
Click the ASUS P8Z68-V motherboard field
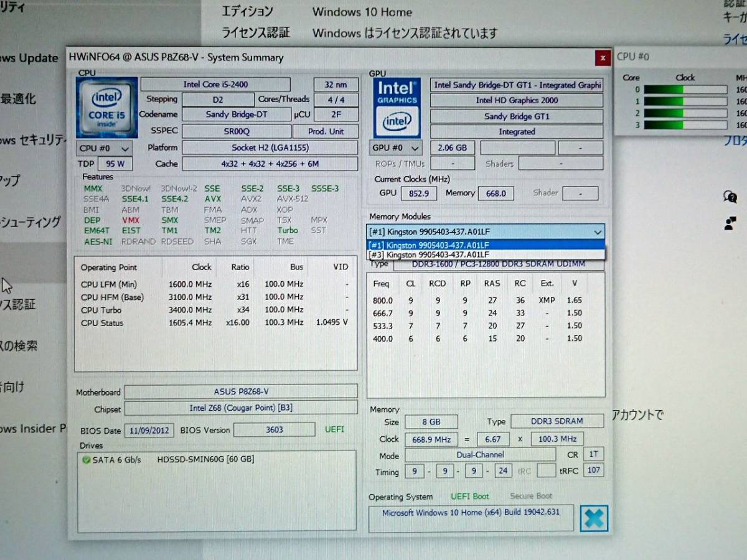click(241, 391)
